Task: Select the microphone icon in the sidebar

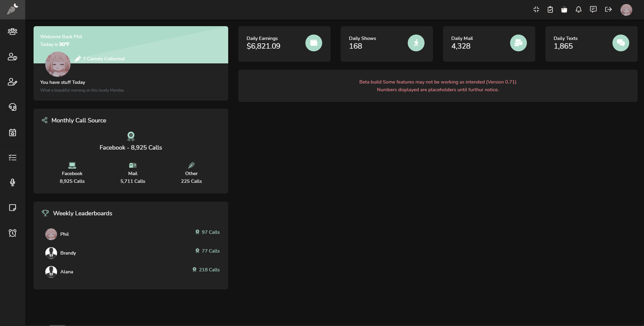Action: [12, 182]
